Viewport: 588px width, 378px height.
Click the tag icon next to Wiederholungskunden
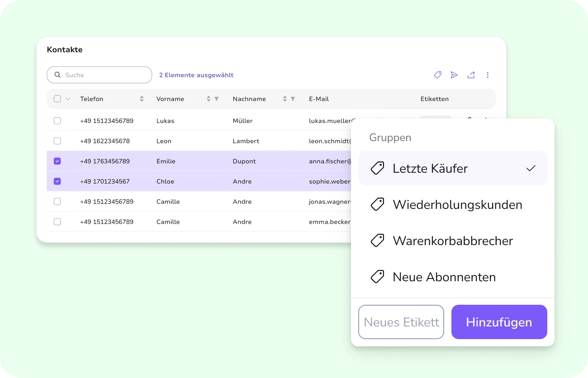377,204
